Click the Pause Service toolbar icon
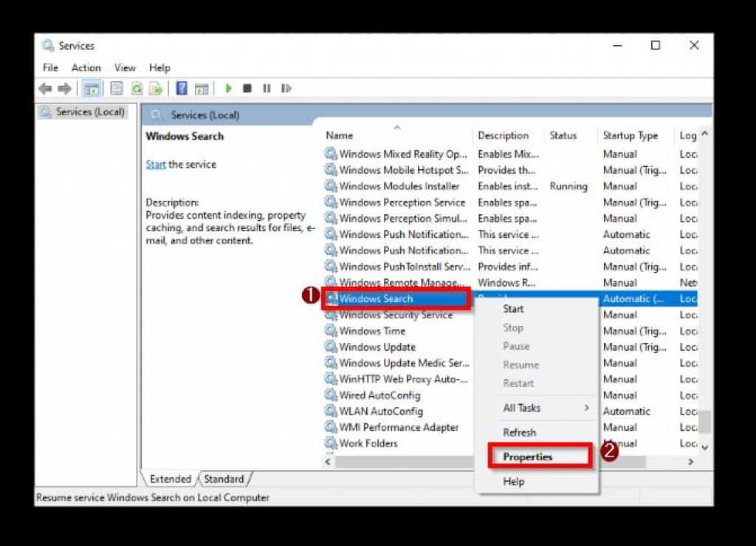The image size is (756, 546). point(267,88)
